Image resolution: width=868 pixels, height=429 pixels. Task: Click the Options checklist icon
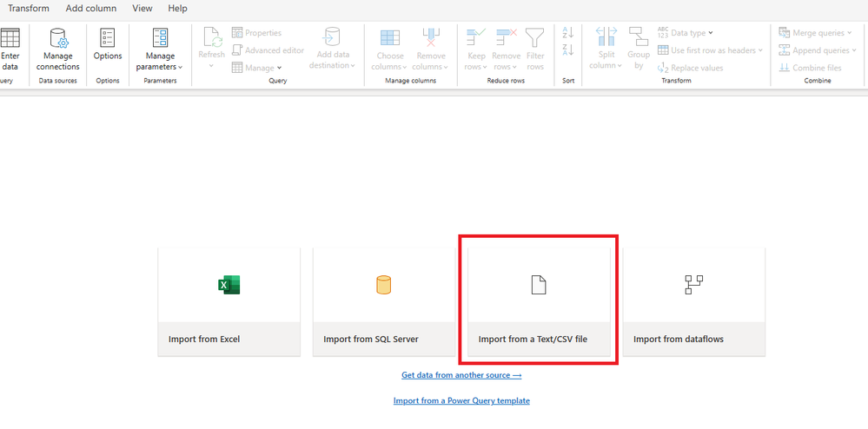click(108, 37)
